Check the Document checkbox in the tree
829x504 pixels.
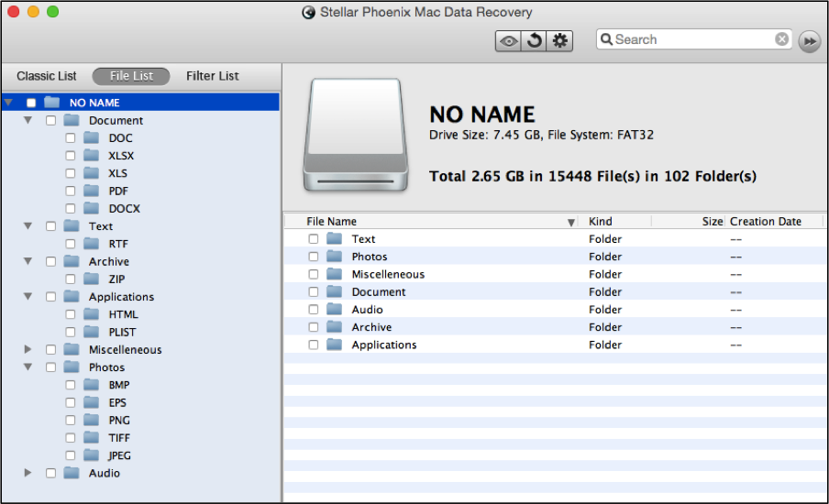[x=50, y=120]
